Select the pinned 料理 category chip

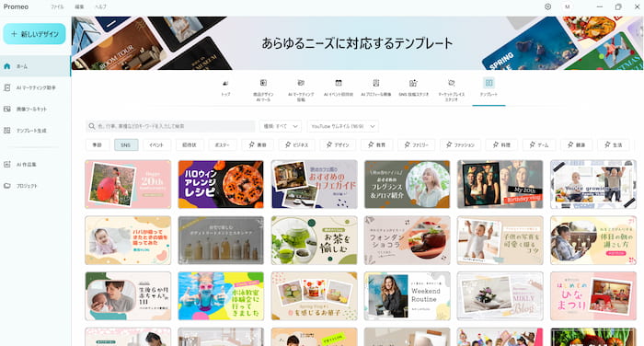click(501, 145)
